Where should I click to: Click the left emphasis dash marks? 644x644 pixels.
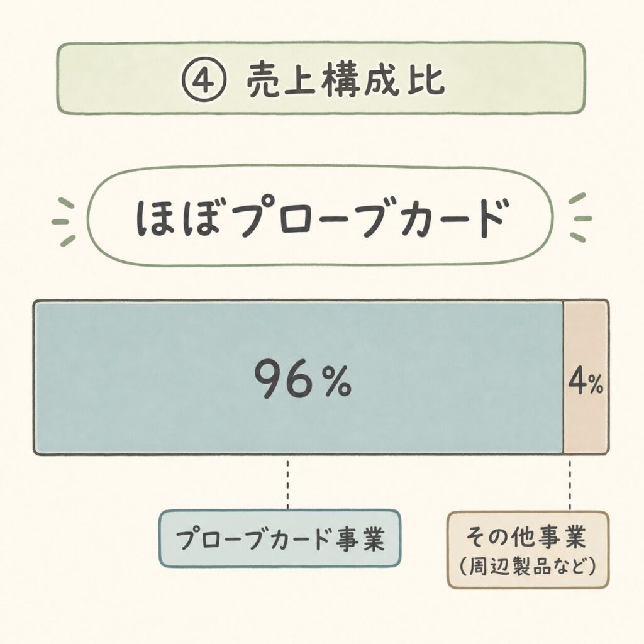click(x=64, y=222)
